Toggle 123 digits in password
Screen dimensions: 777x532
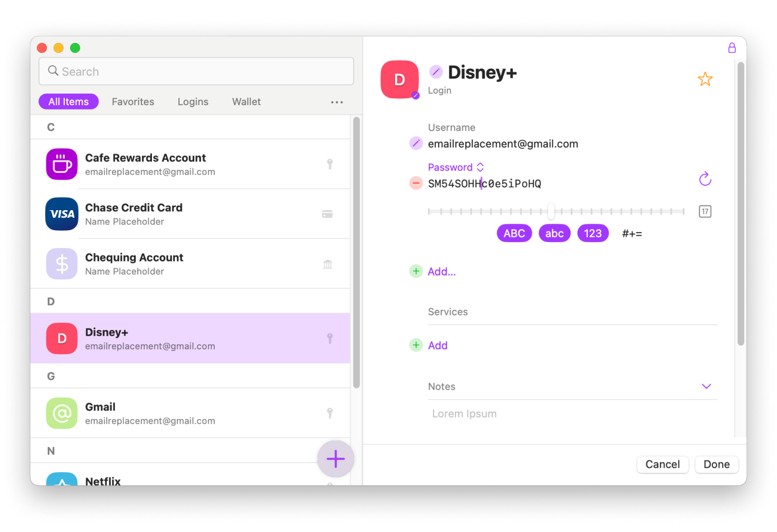point(593,233)
